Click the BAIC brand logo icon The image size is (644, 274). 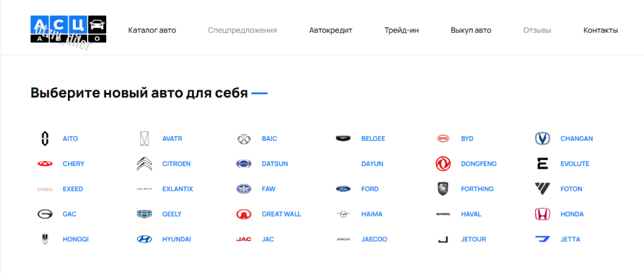coord(243,139)
